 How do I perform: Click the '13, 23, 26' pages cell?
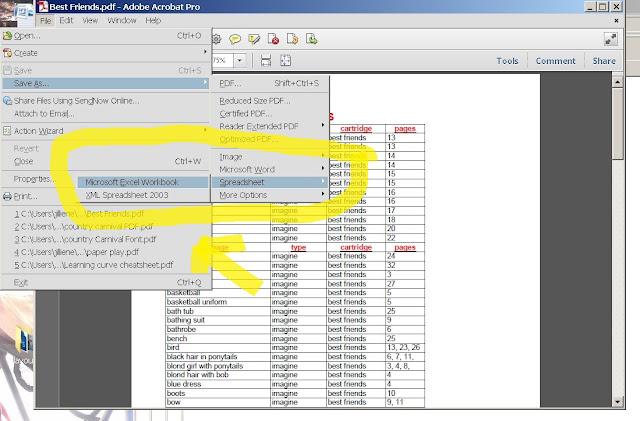(405, 347)
